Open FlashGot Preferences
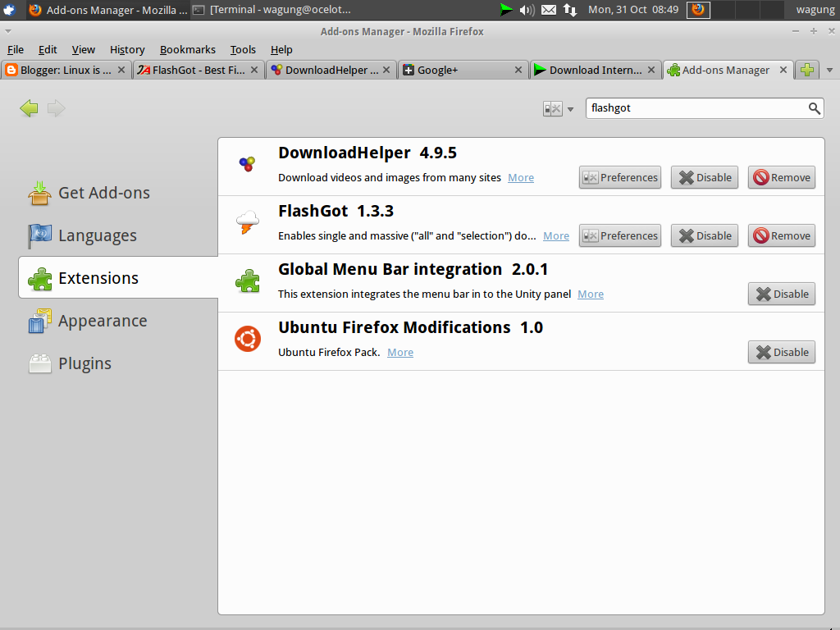This screenshot has height=630, width=840. 620,235
